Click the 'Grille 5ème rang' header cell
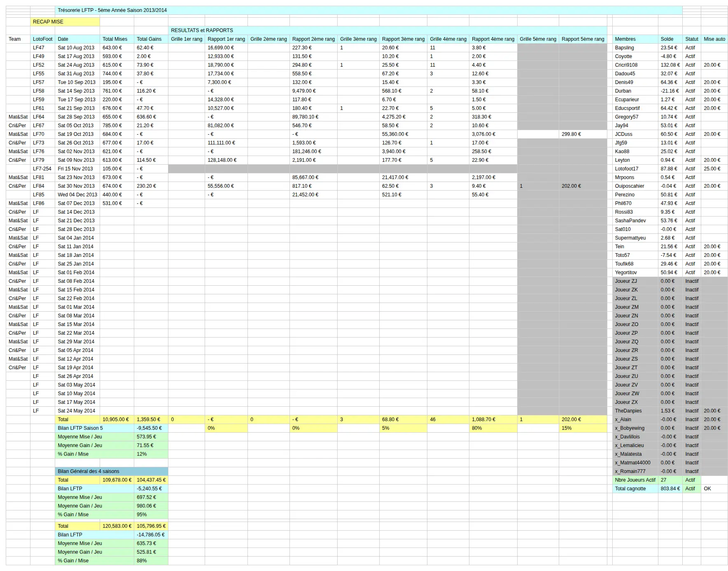The image size is (728, 571). tap(538, 39)
